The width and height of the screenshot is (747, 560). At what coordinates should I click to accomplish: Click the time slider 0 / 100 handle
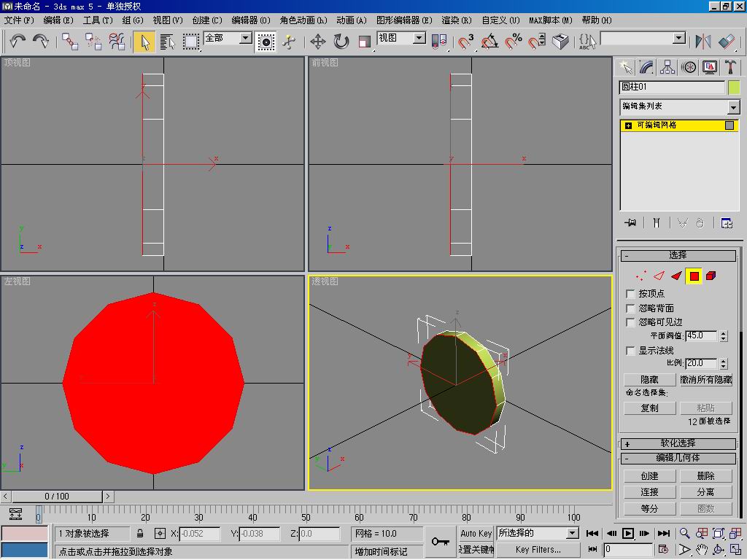tap(57, 497)
